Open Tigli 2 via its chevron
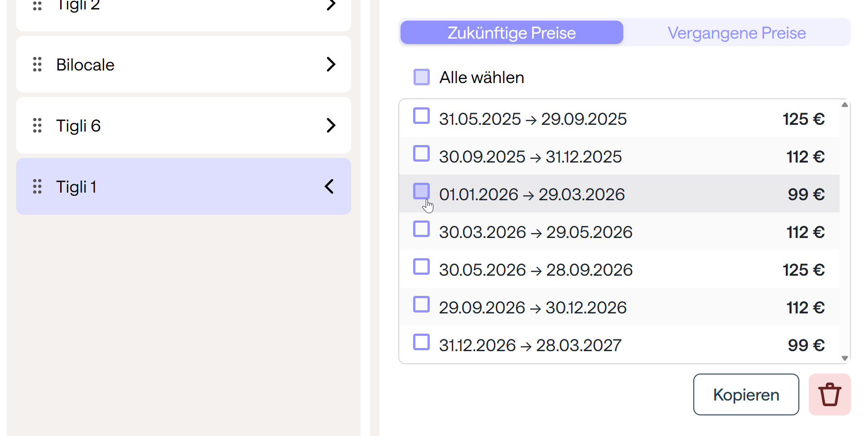This screenshot has width=868, height=436. coord(331,5)
